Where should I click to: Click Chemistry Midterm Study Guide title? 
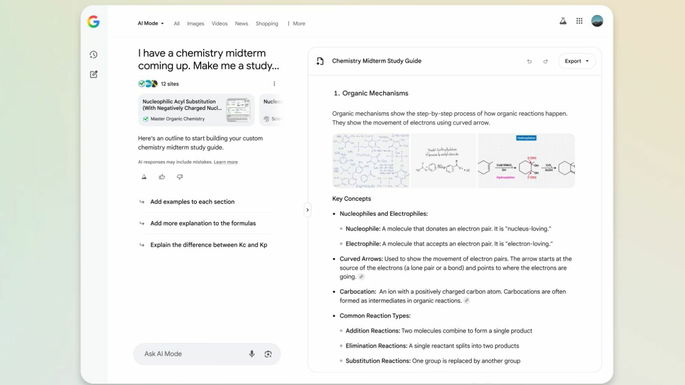coord(377,61)
